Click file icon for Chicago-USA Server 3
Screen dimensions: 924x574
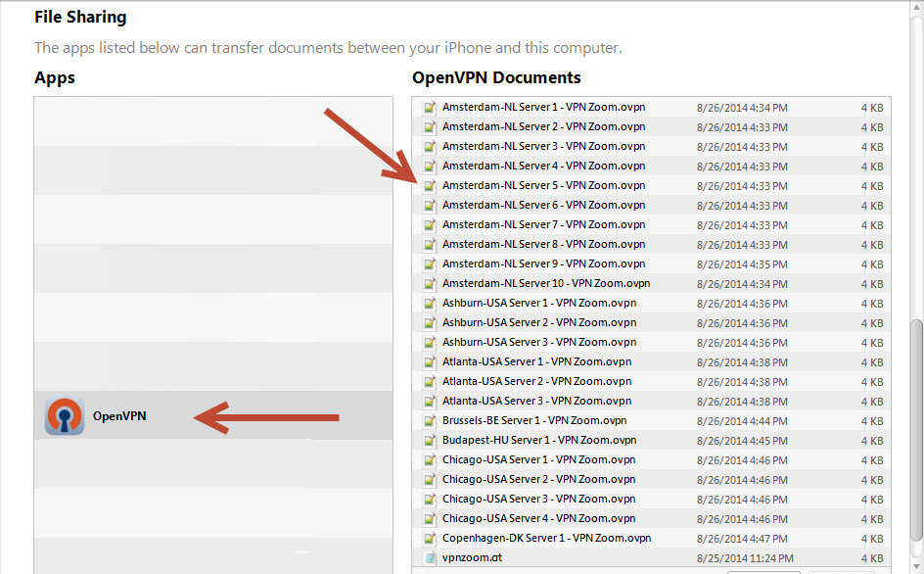430,500
